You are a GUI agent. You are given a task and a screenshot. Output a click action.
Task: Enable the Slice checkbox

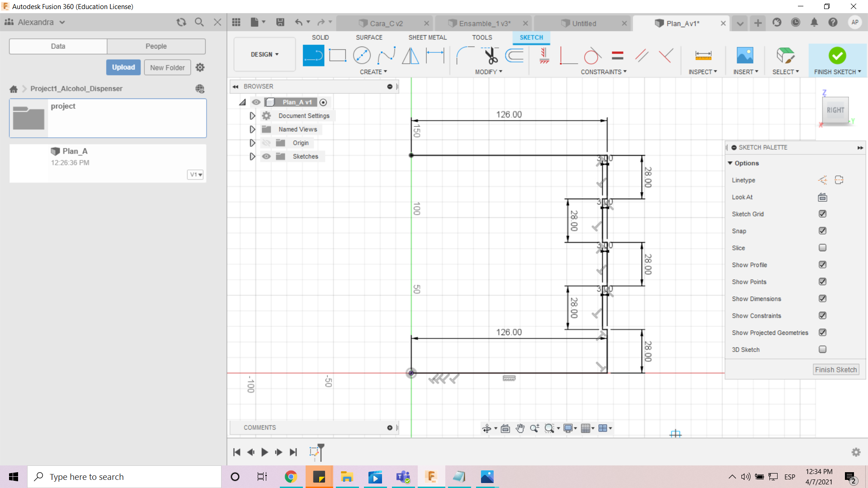pos(822,248)
